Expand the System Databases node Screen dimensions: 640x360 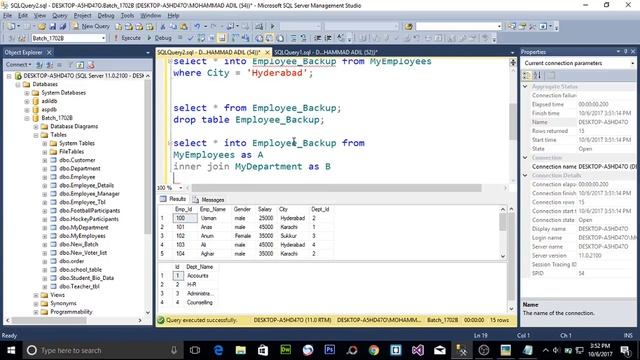(27, 93)
